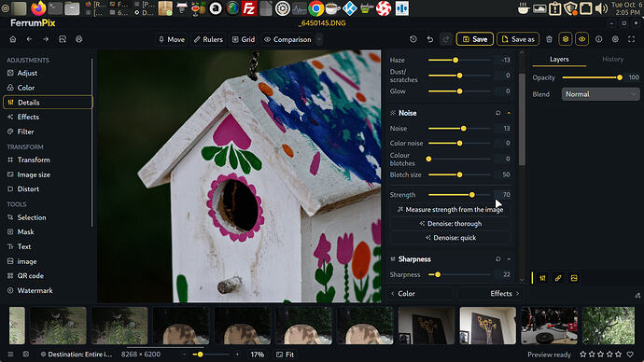Open the hamburger menu in the status bar
Screen dimensions: 644x362
click(x=10, y=355)
